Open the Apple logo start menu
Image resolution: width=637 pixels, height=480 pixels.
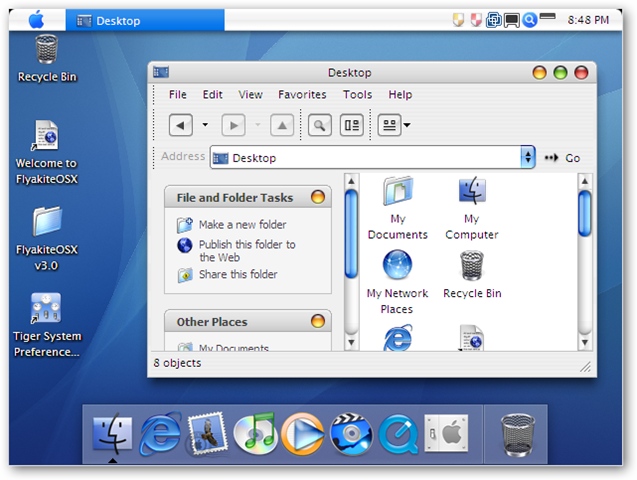36,19
